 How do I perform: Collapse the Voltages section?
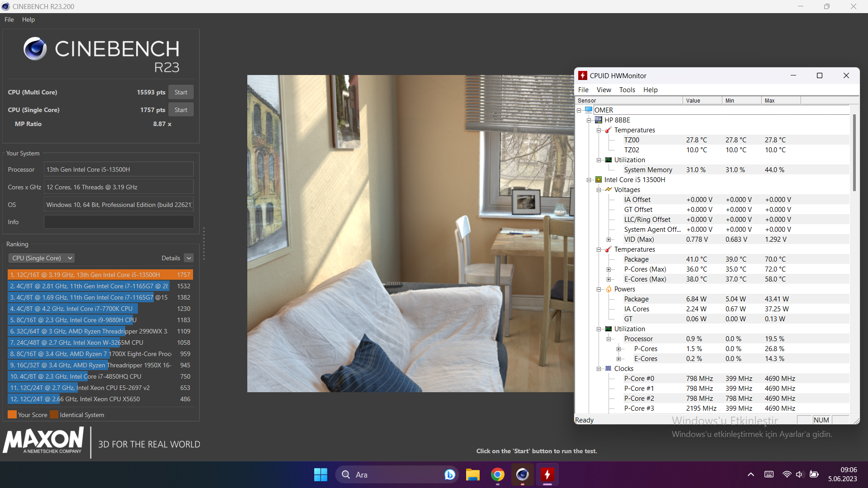click(599, 190)
